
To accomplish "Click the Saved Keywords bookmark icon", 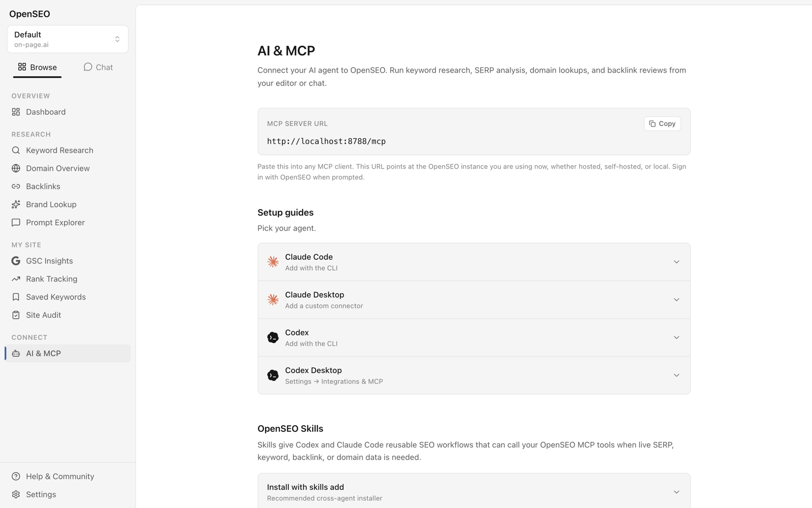I will tap(16, 297).
